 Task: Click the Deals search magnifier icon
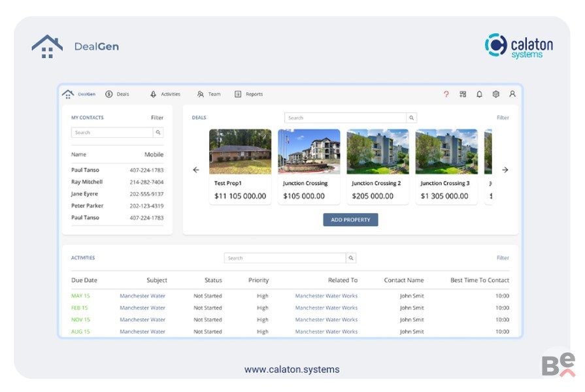pos(412,118)
